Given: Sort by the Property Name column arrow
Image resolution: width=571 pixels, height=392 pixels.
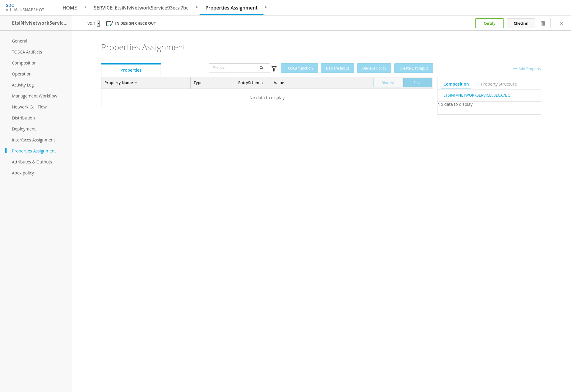Looking at the screenshot, I should tap(136, 83).
